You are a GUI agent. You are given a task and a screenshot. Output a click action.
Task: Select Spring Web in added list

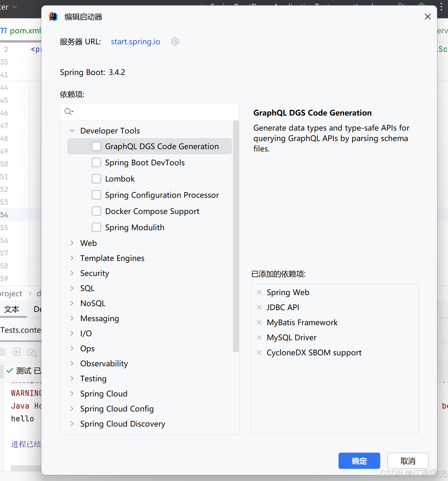tap(288, 292)
